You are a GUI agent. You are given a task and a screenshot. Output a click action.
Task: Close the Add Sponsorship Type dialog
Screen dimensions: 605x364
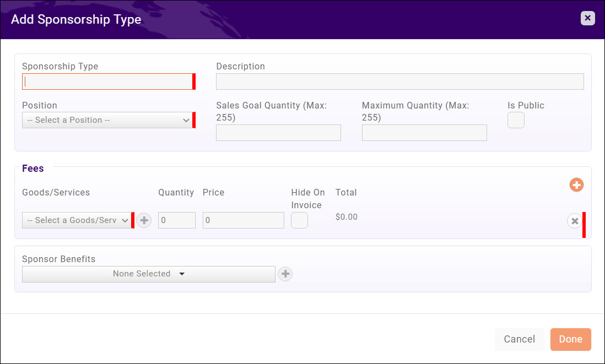coord(587,18)
